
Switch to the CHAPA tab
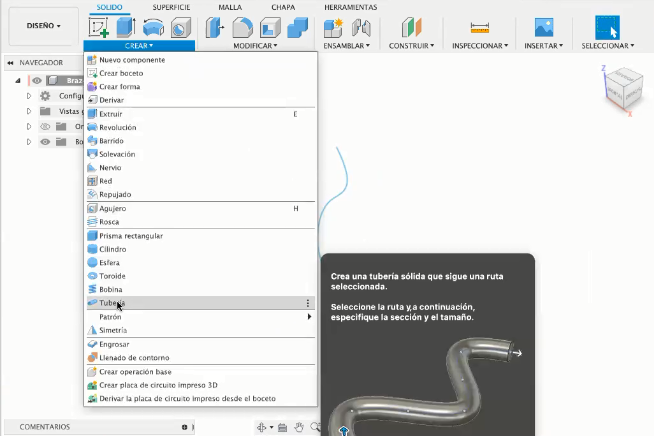coord(283,7)
